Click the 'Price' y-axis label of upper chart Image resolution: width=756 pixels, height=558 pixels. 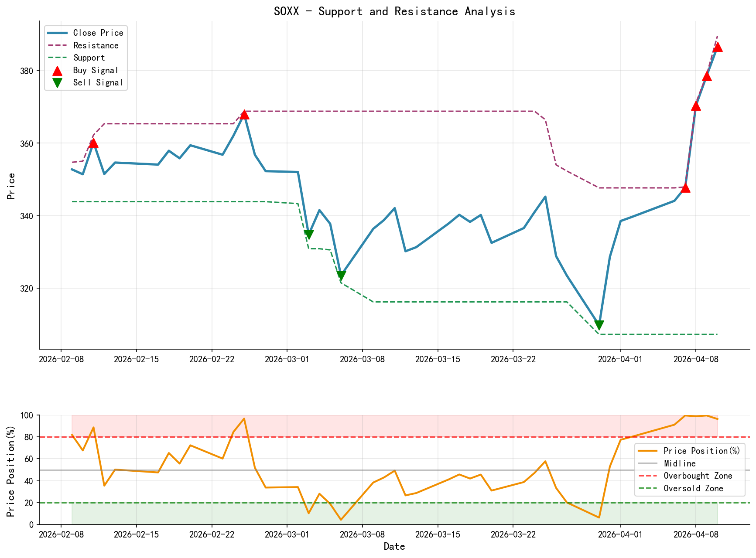[x=11, y=187]
